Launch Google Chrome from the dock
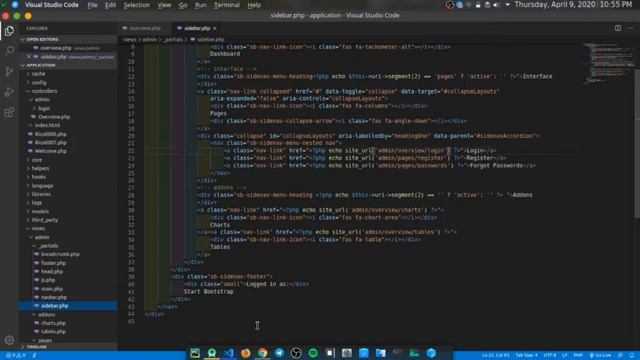 pos(262,353)
